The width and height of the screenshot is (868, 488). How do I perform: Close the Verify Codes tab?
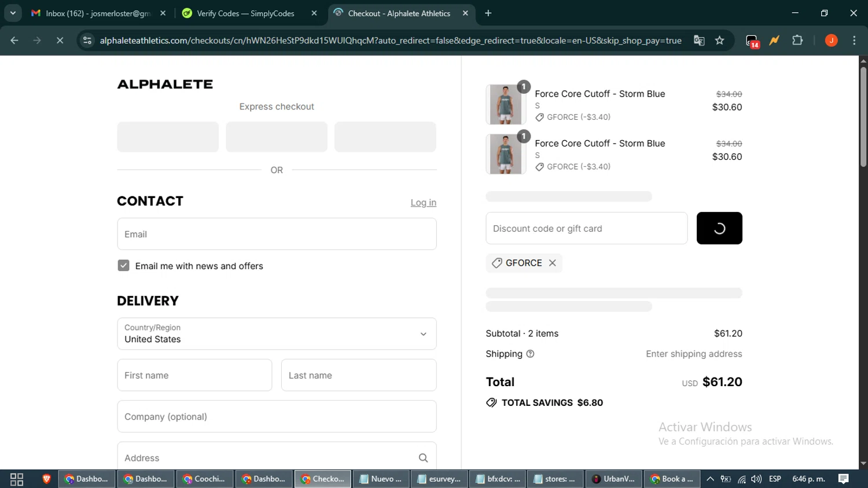click(x=314, y=13)
